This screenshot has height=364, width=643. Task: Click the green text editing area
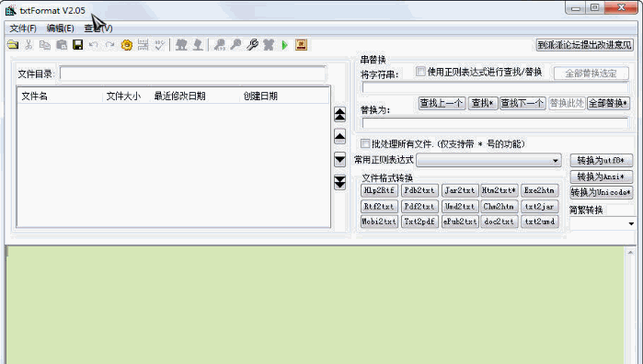point(315,305)
